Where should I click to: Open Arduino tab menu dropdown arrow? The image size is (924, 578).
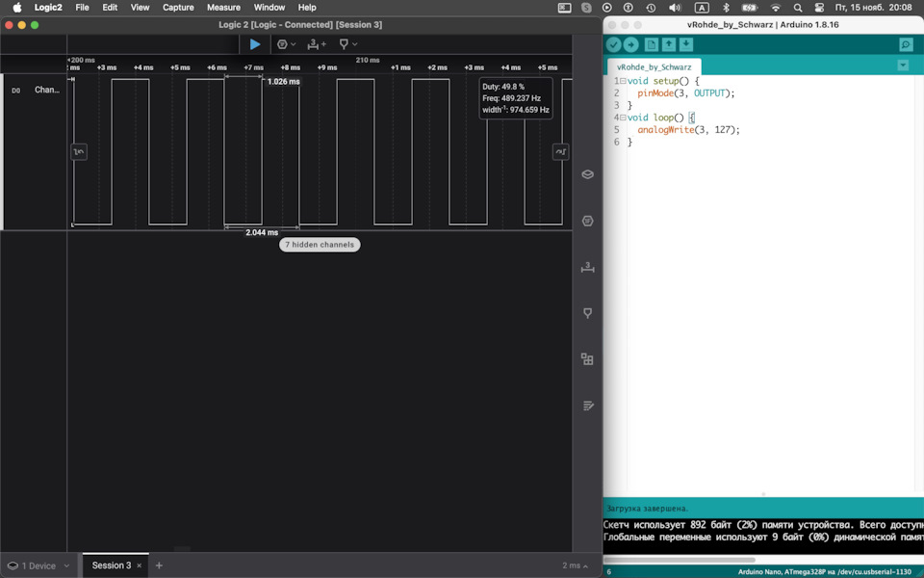pyautogui.click(x=903, y=66)
